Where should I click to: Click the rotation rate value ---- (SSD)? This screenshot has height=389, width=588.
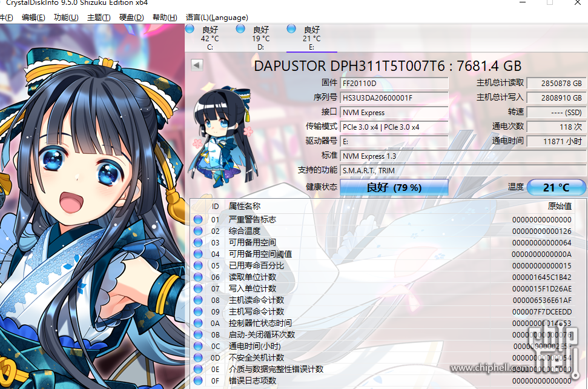pos(556,112)
